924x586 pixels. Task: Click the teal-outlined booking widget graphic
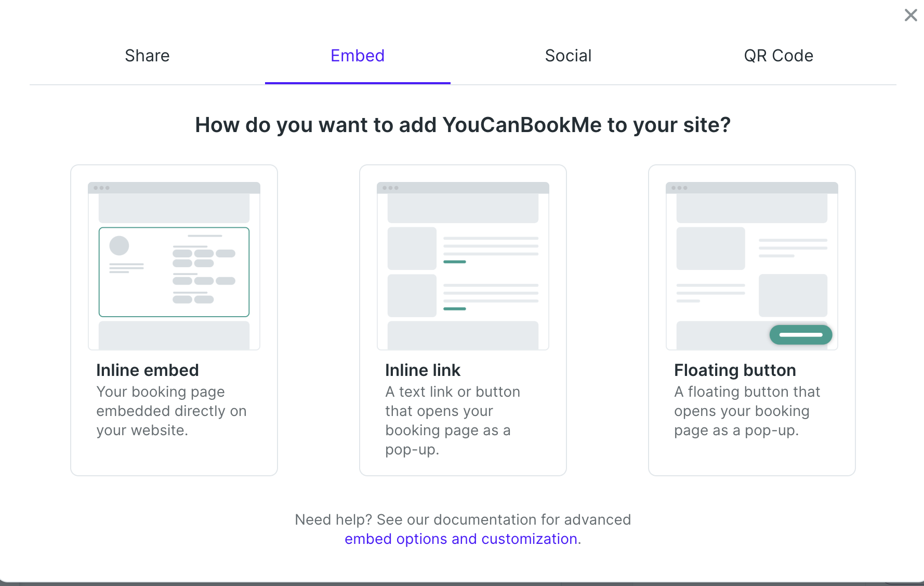174,272
